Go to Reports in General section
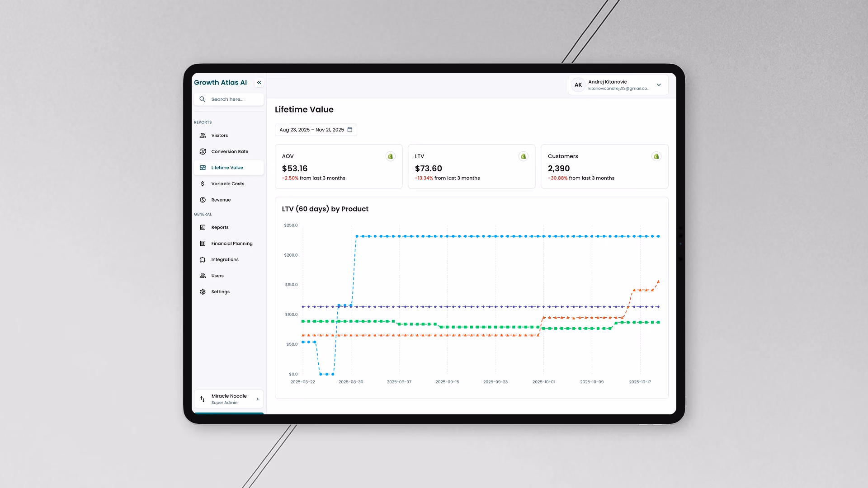Image resolution: width=868 pixels, height=488 pixels. tap(229, 227)
